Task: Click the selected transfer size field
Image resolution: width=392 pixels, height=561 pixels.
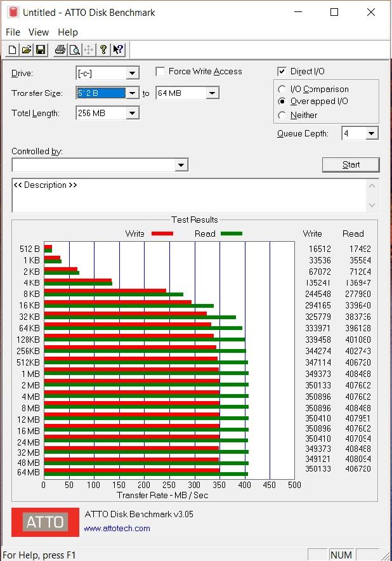Action: (101, 93)
